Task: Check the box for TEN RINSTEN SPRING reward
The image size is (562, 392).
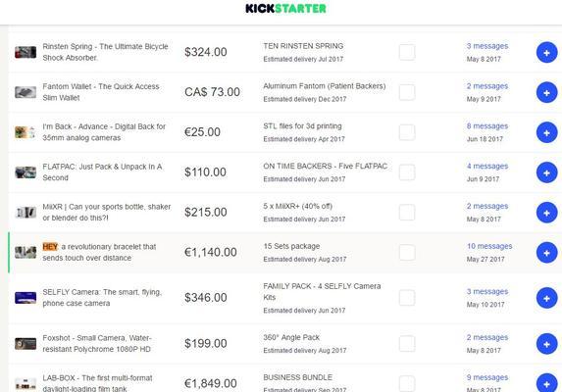Action: [407, 52]
